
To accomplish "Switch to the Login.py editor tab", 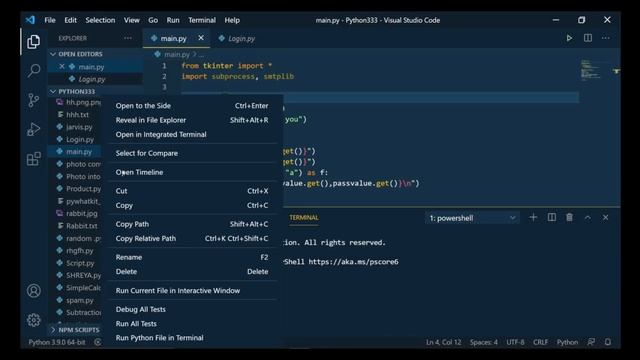I will [x=237, y=38].
